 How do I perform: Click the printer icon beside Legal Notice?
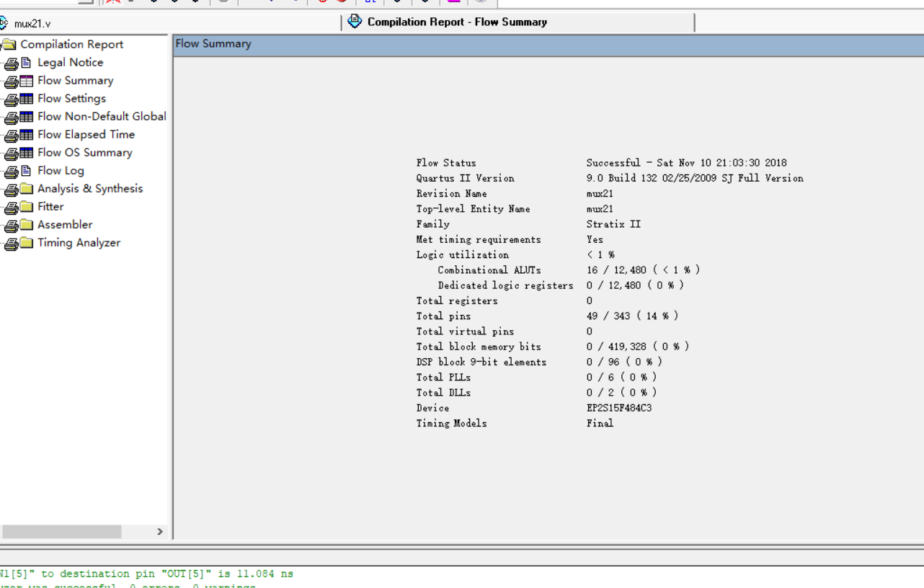click(11, 63)
